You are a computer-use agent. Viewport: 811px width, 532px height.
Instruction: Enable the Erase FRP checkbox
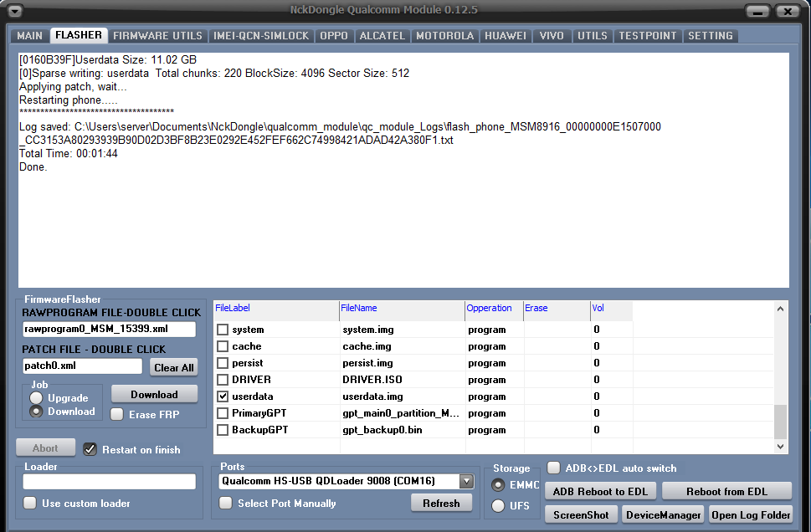coord(117,414)
